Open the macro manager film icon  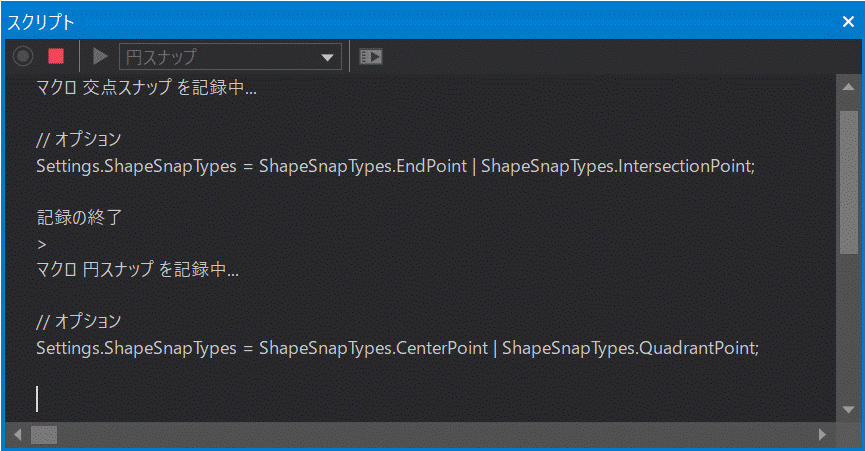(371, 57)
